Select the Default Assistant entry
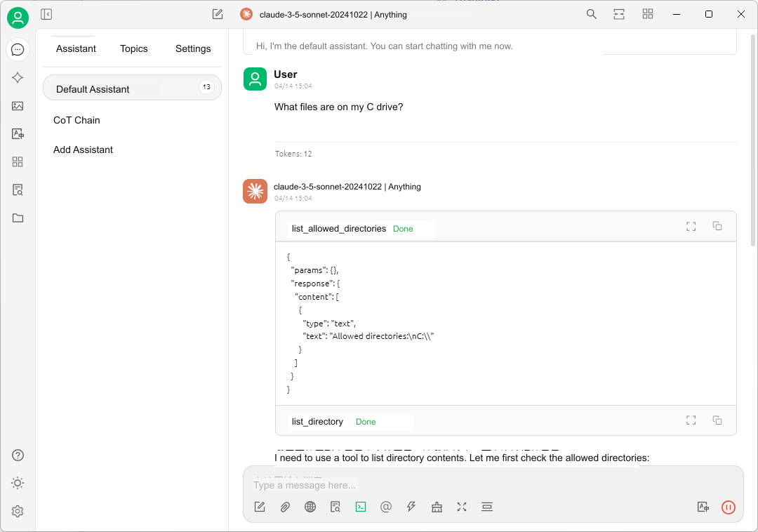758x532 pixels. tap(132, 88)
